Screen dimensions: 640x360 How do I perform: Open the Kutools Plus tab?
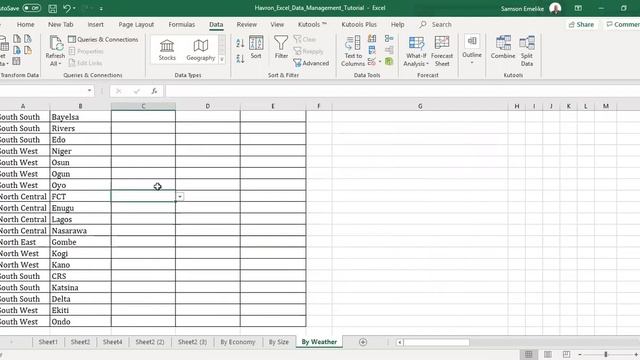coord(359,24)
